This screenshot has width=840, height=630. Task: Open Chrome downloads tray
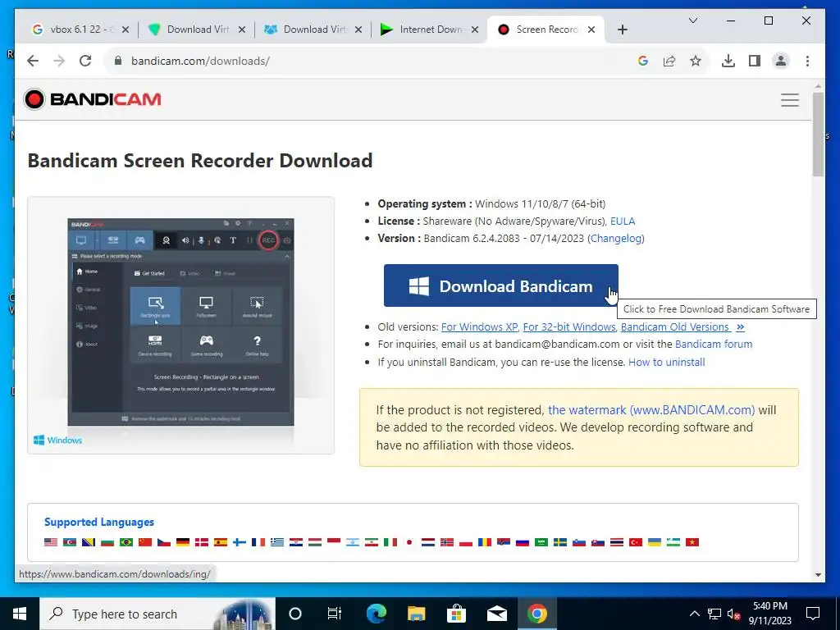coord(728,61)
